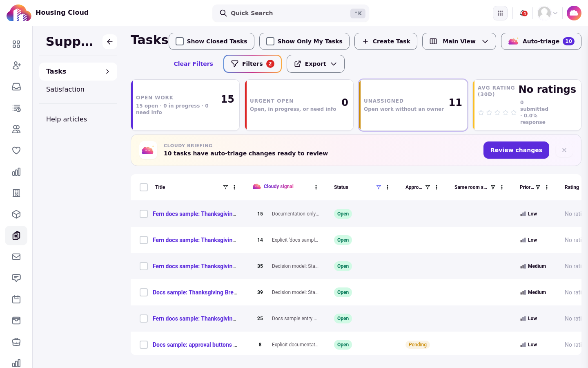Open the heart sidebar icon
588x368 pixels.
[x=16, y=150]
